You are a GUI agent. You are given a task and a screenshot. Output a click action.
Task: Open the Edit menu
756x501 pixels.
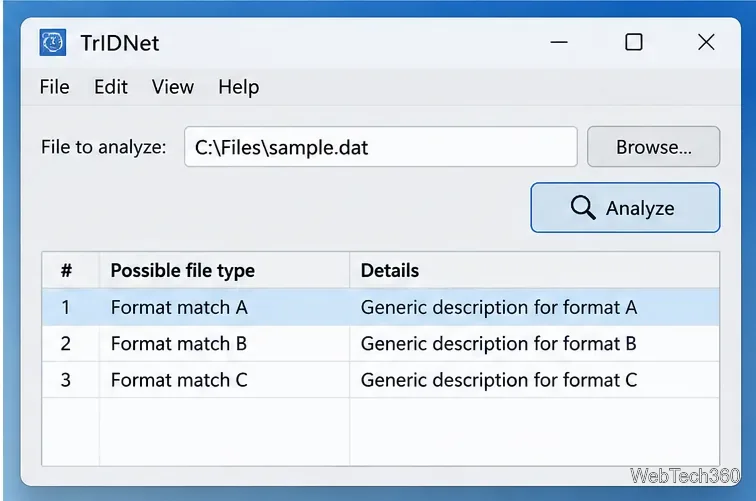(x=111, y=87)
